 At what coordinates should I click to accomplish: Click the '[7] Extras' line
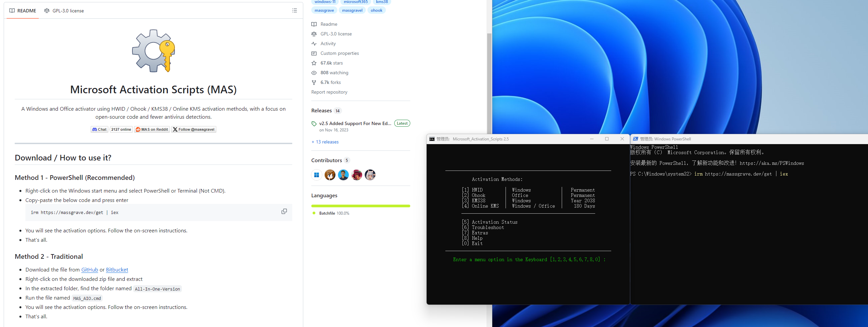[x=474, y=233]
